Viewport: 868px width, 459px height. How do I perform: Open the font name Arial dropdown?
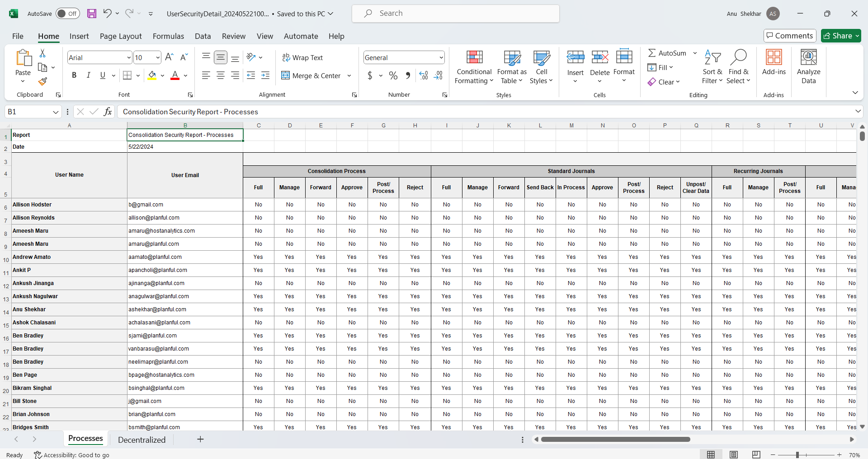coord(129,57)
